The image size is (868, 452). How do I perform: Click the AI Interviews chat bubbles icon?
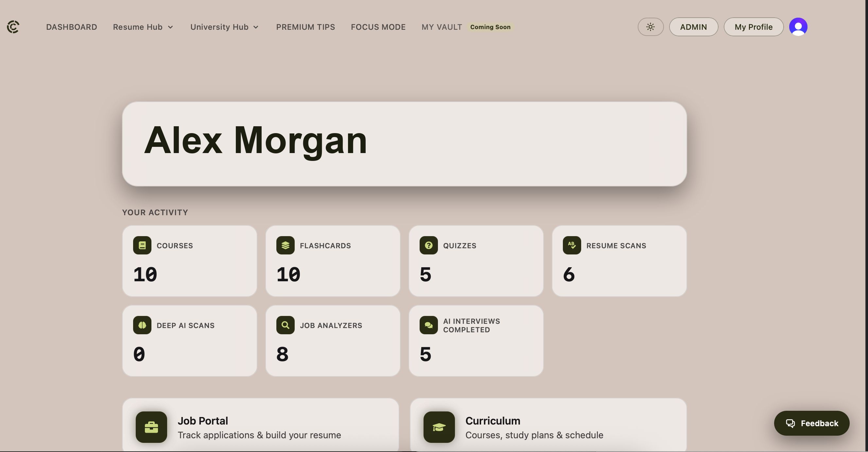pyautogui.click(x=428, y=325)
